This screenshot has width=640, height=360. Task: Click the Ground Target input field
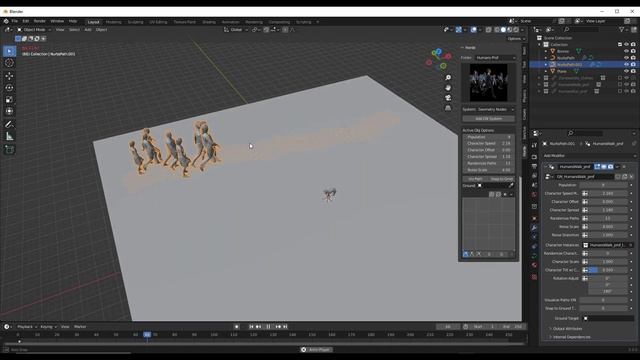608,318
